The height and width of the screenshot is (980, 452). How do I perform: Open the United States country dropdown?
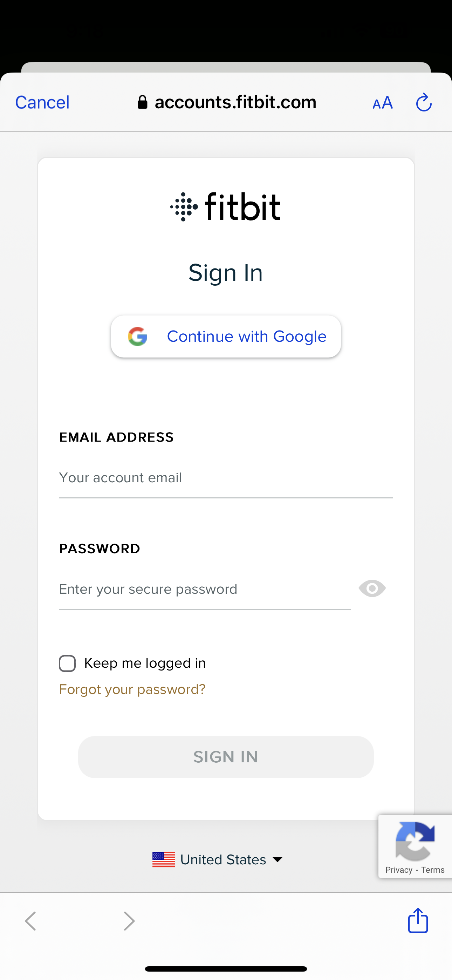point(218,859)
